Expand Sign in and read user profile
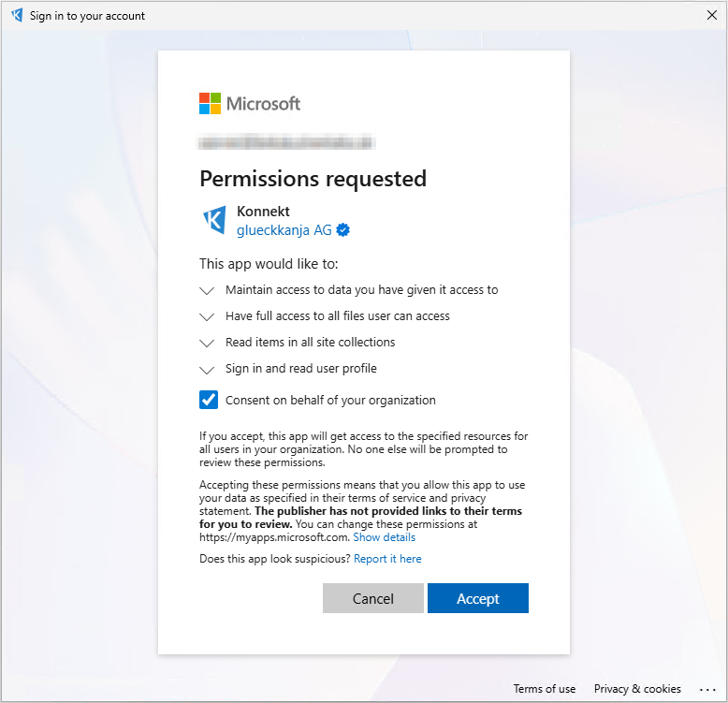728x703 pixels. coord(208,370)
